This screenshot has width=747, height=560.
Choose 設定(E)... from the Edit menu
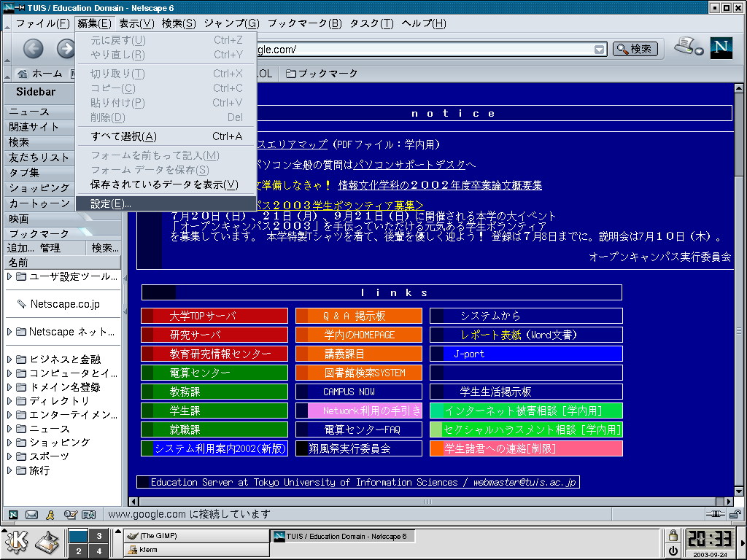pyautogui.click(x=166, y=204)
